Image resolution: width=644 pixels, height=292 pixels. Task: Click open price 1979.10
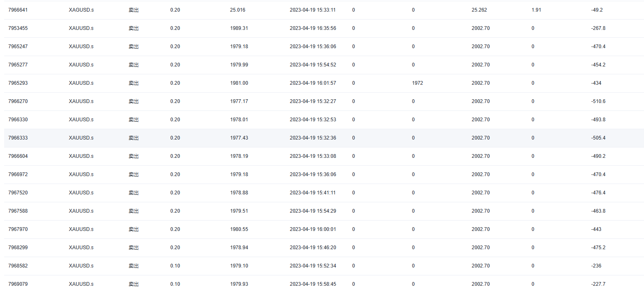pyautogui.click(x=239, y=266)
